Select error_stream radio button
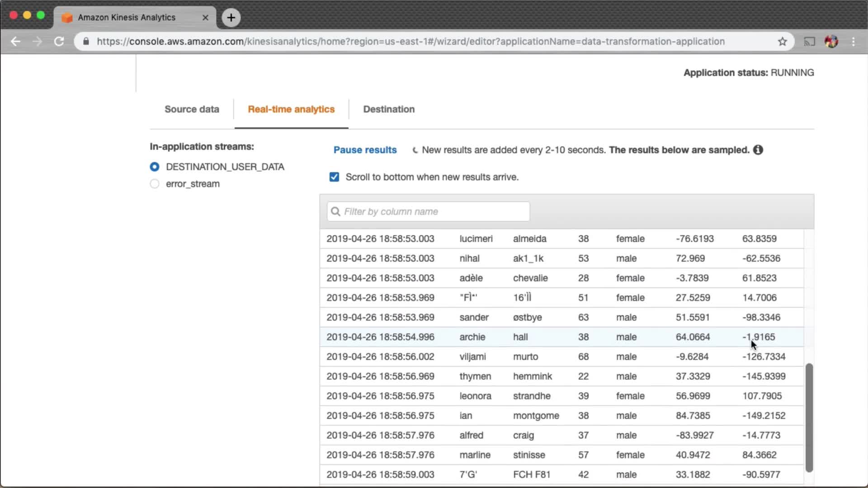 coord(155,184)
